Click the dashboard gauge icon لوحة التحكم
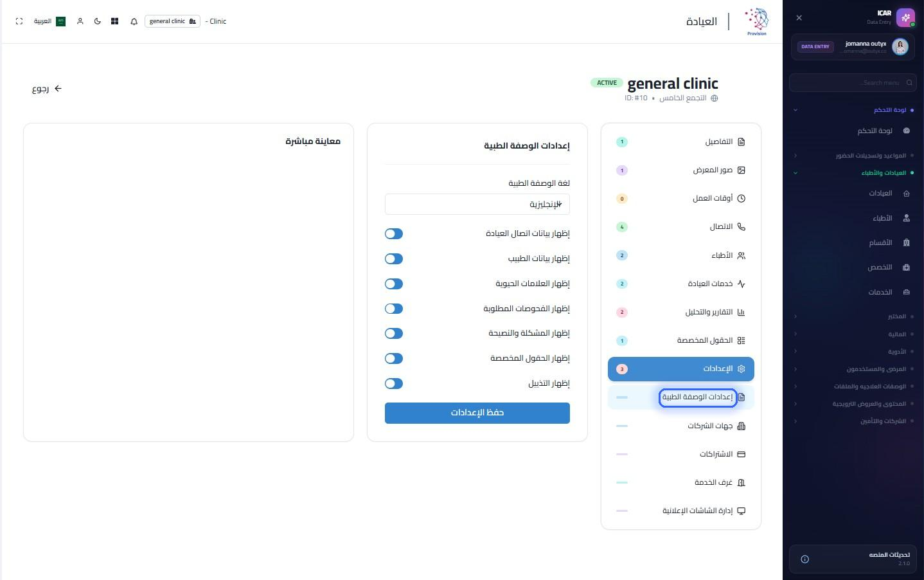 tap(907, 131)
